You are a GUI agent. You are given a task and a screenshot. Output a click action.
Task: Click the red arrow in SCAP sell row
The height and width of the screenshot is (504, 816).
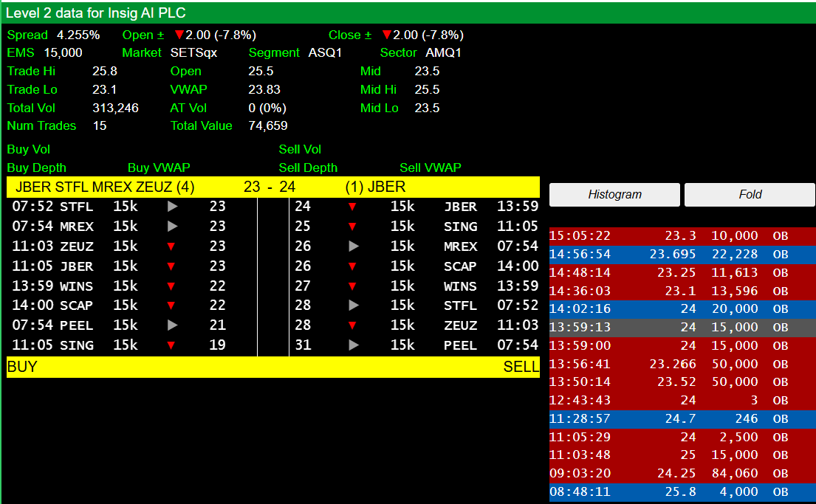point(352,266)
